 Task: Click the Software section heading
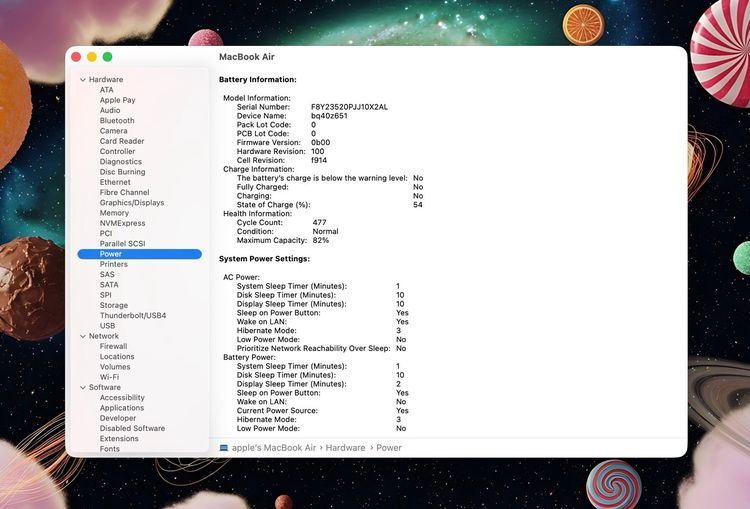pyautogui.click(x=105, y=387)
